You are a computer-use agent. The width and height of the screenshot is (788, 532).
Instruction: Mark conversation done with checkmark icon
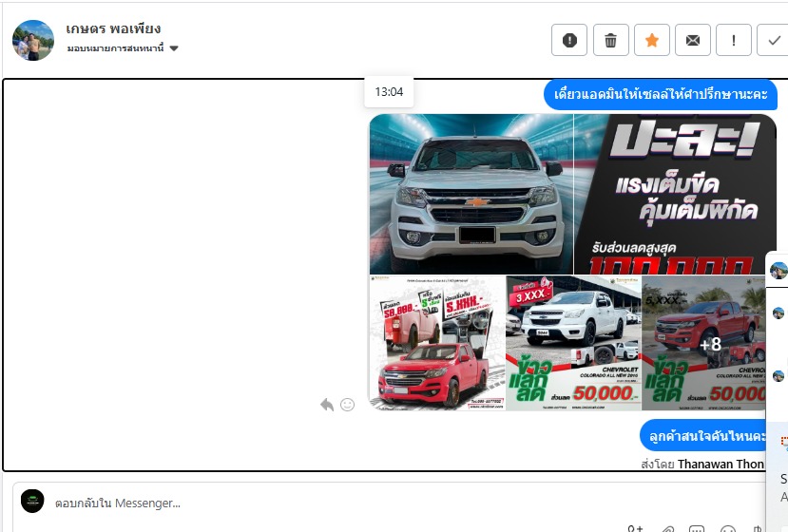[x=774, y=40]
